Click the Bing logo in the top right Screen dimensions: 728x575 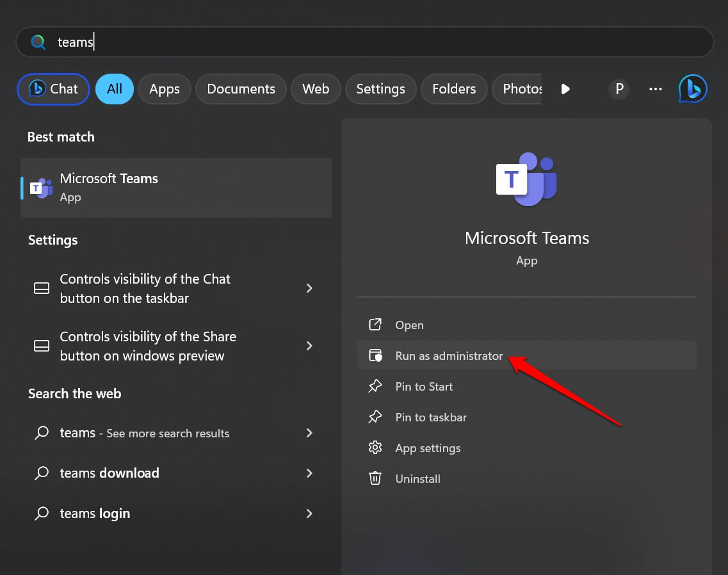[x=692, y=89]
